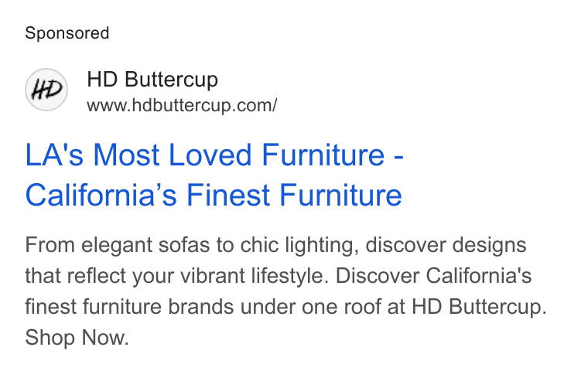Click the ad description starting From elegant sofas
Viewport: 588px width, 371px height.
(x=285, y=291)
